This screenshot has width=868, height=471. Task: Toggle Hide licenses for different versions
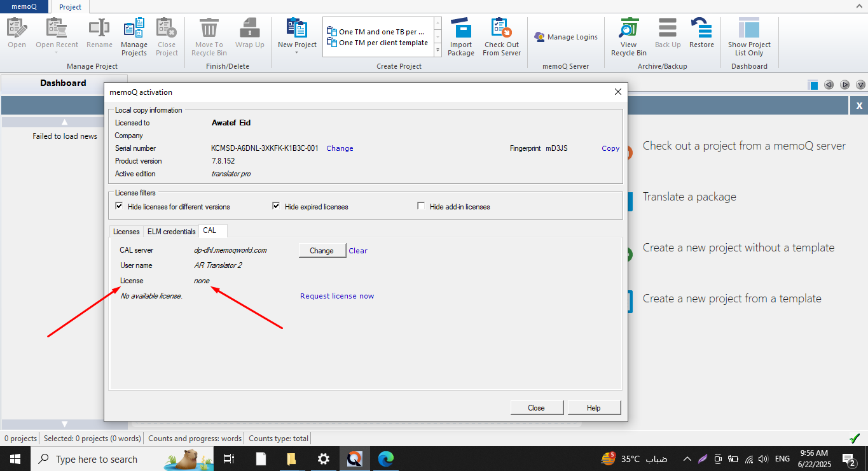click(x=119, y=206)
